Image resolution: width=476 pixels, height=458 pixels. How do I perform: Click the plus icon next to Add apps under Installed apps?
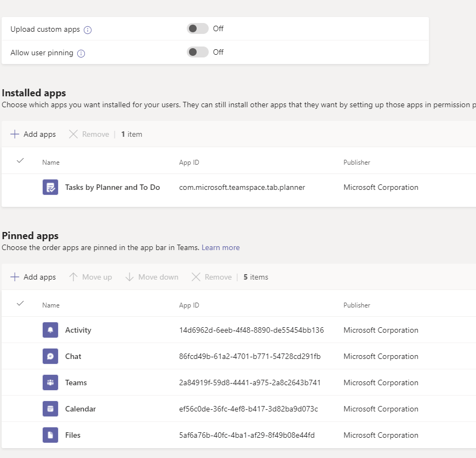pyautogui.click(x=15, y=134)
